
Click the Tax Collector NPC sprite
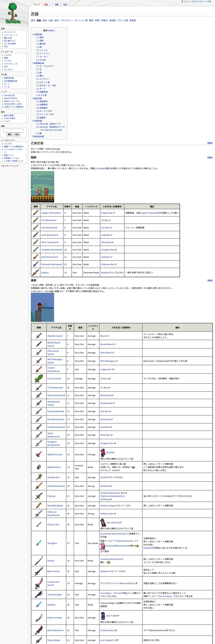[x=103, y=522]
